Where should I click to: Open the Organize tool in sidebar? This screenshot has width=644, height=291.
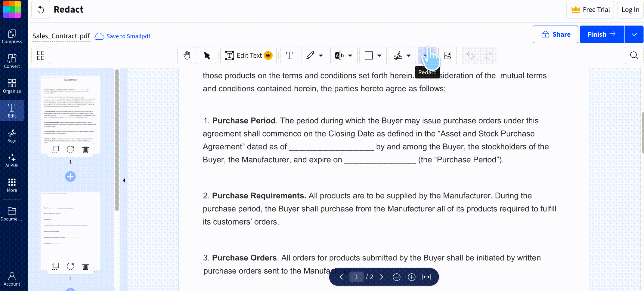coord(12,86)
